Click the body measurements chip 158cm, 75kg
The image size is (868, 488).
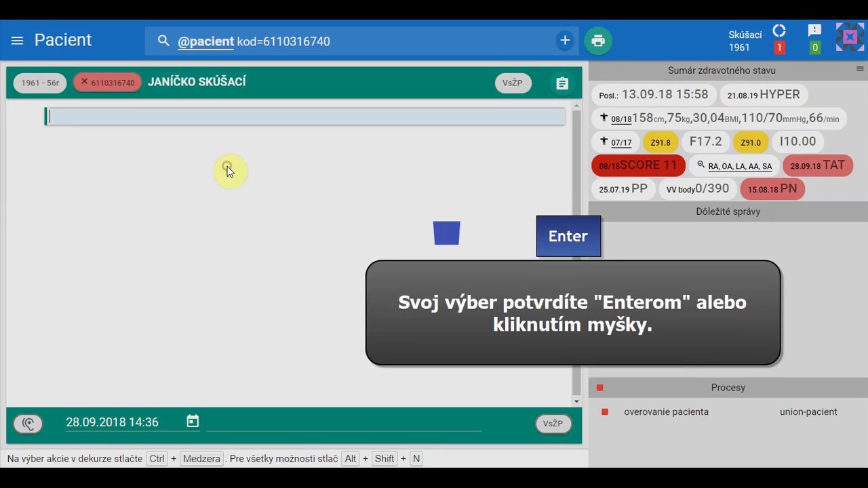click(x=719, y=119)
